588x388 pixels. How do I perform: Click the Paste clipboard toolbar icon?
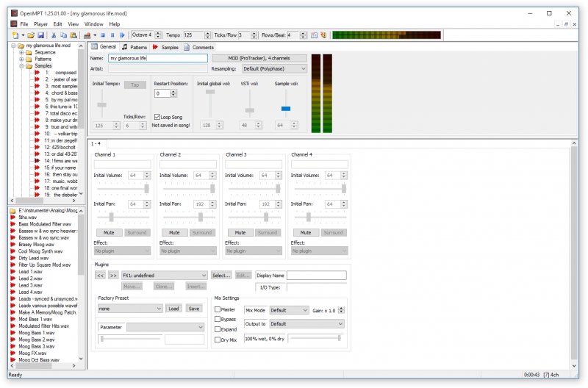pyautogui.click(x=73, y=35)
